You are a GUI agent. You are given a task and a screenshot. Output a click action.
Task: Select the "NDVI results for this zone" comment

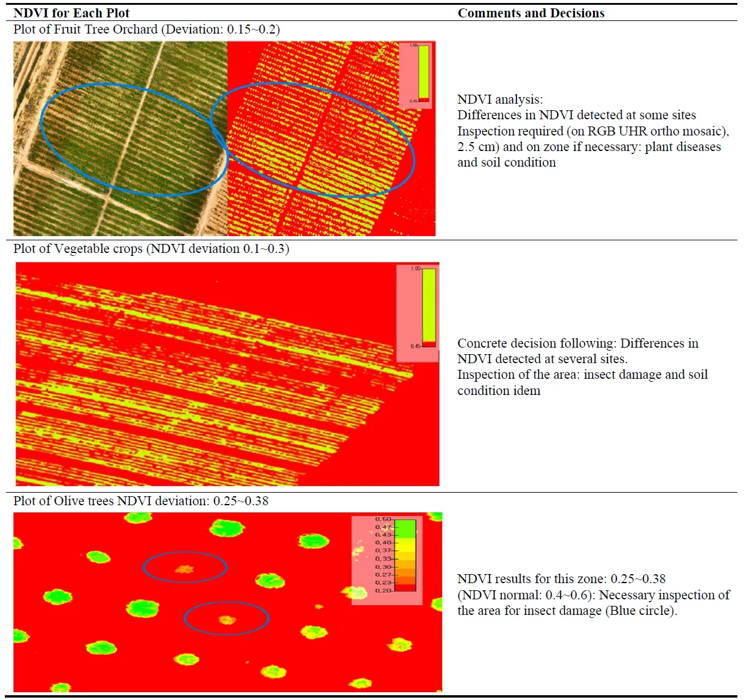point(561,579)
